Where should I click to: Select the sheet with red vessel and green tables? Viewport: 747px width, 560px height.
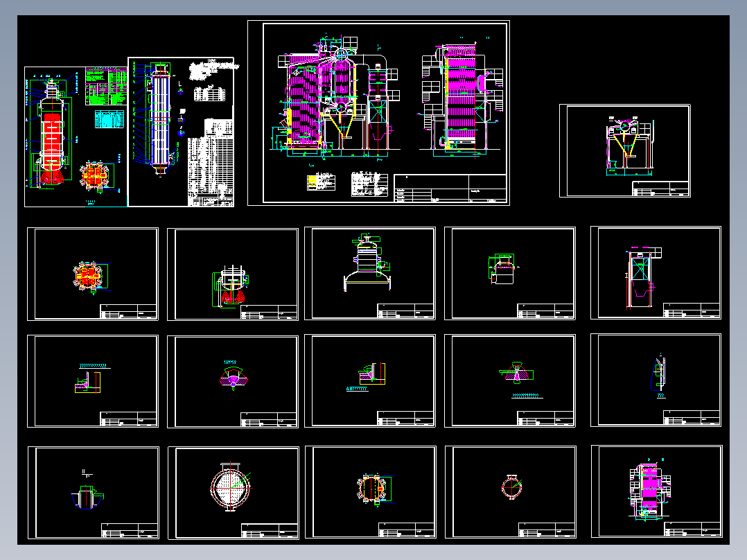coord(76,137)
